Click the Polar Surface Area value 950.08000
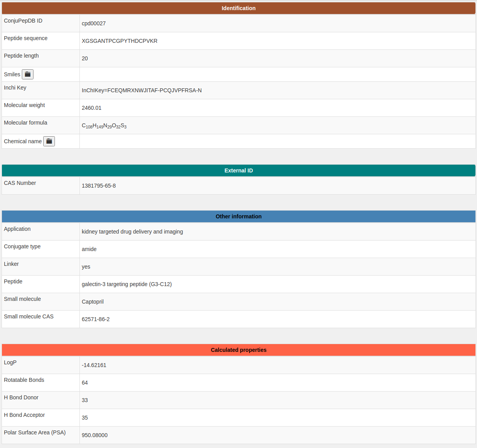The width and height of the screenshot is (477, 448). pos(95,435)
